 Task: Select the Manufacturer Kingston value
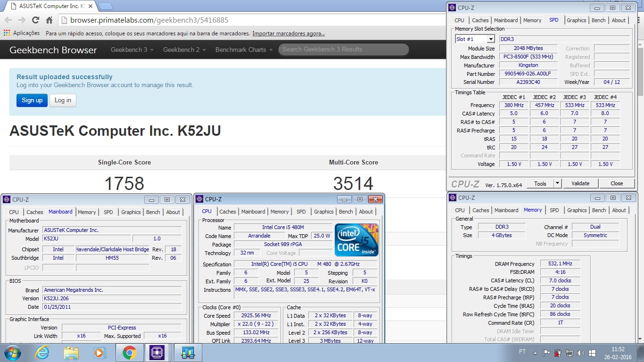[528, 65]
